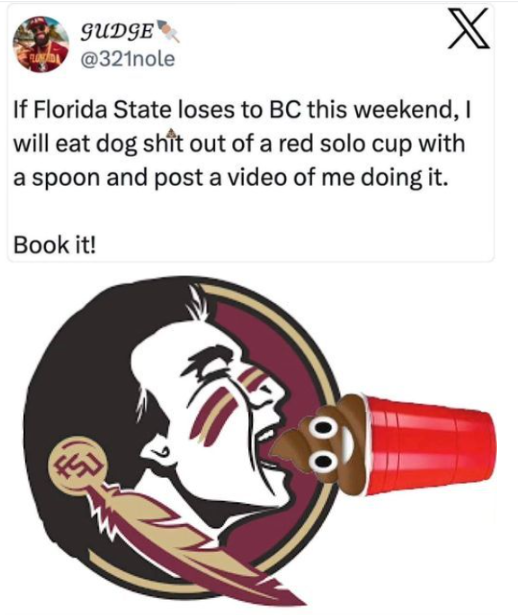Screen dimensions: 518x615
Task: Open the @321nole handle
Action: click(127, 59)
